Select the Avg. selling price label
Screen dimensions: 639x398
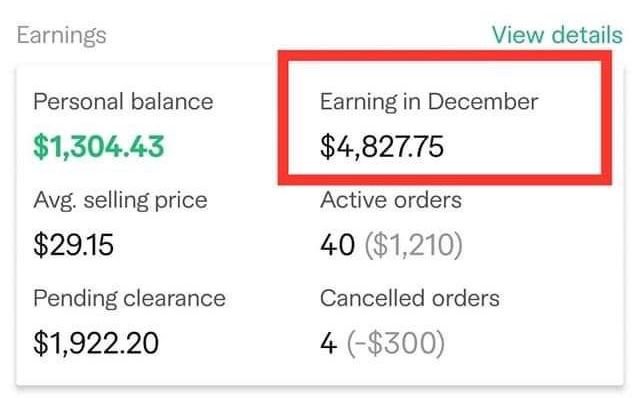coord(120,200)
